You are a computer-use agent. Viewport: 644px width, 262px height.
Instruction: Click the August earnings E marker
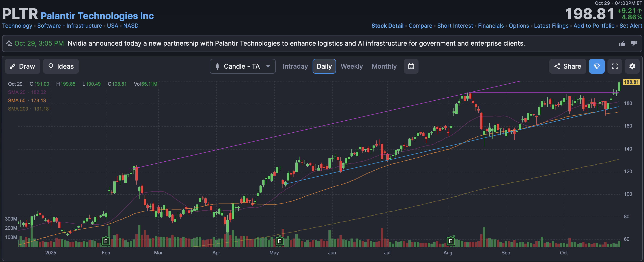click(450, 241)
